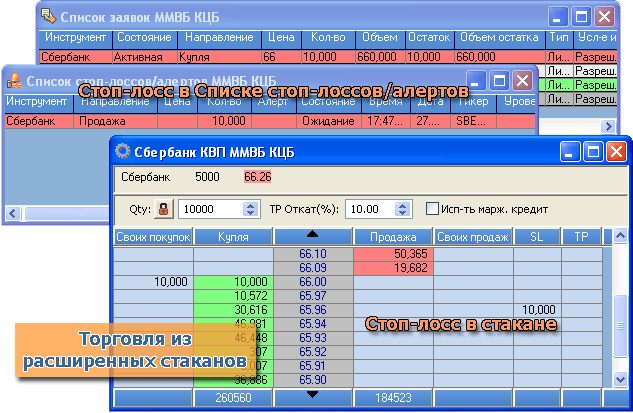The image size is (633, 413).
Task: Select the Сбербанк row in Список заявок
Action: [x=328, y=57]
